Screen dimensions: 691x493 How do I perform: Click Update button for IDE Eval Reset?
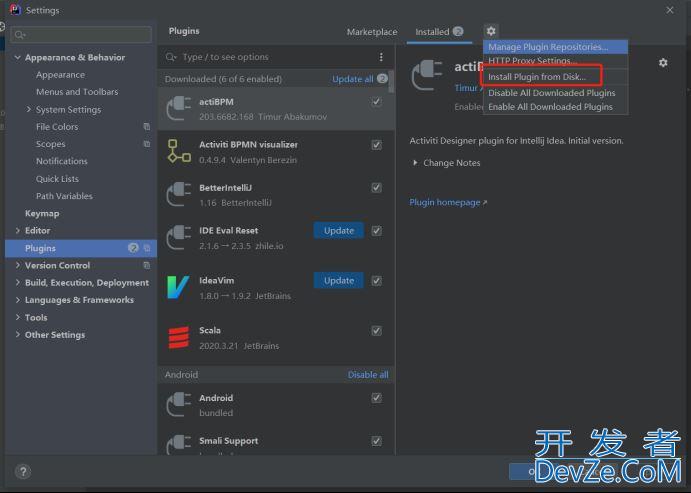pos(338,230)
